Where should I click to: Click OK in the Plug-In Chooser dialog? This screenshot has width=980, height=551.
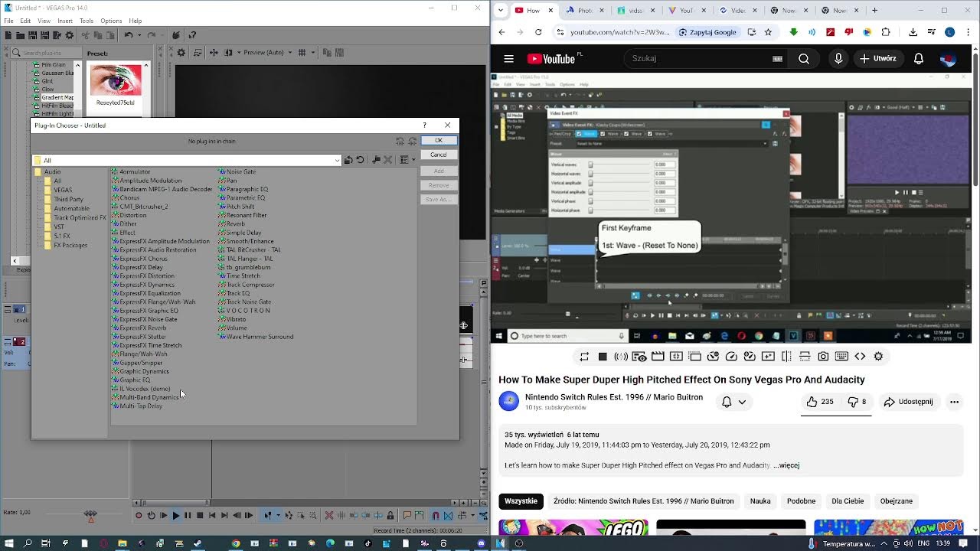pyautogui.click(x=439, y=140)
